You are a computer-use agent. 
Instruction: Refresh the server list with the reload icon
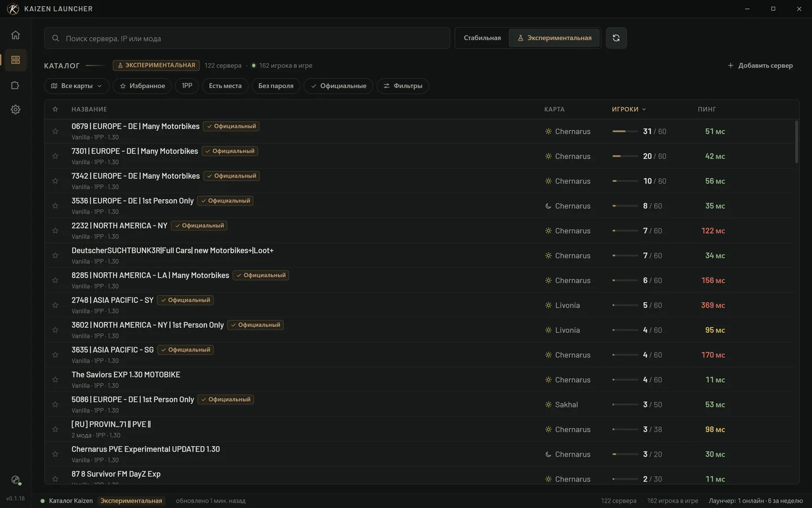[616, 38]
